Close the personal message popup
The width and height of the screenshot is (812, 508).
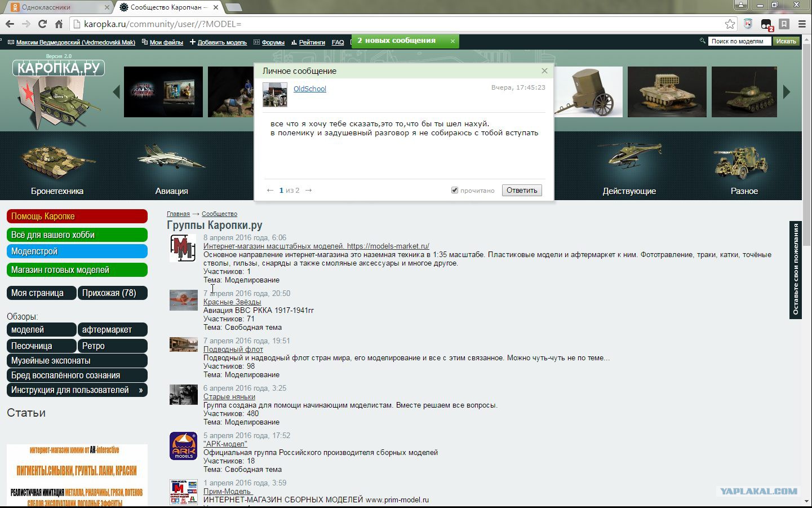pyautogui.click(x=544, y=70)
